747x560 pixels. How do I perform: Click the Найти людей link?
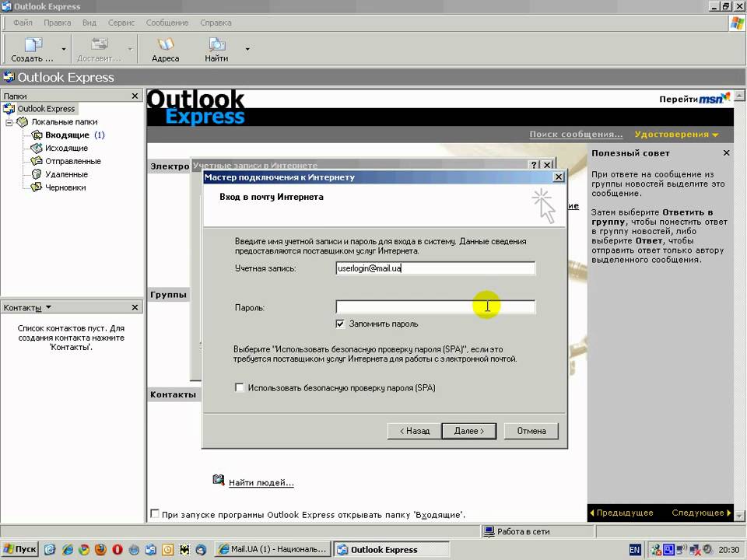click(x=261, y=482)
